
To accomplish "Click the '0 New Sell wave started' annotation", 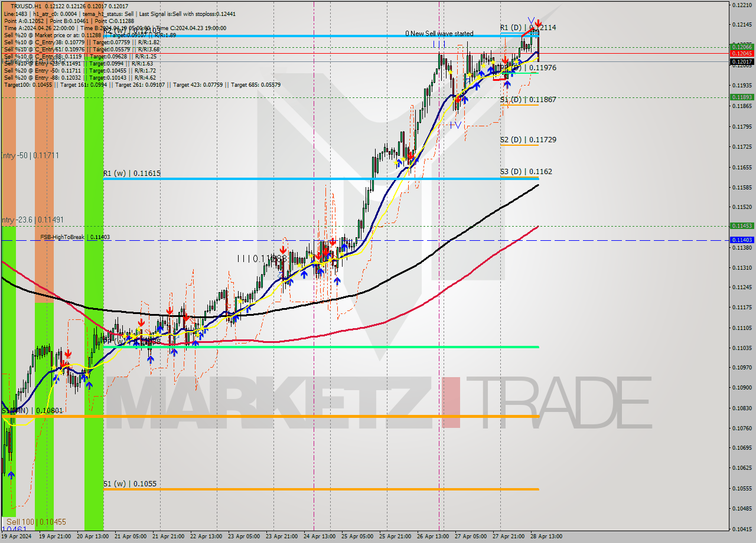I will coord(439,34).
